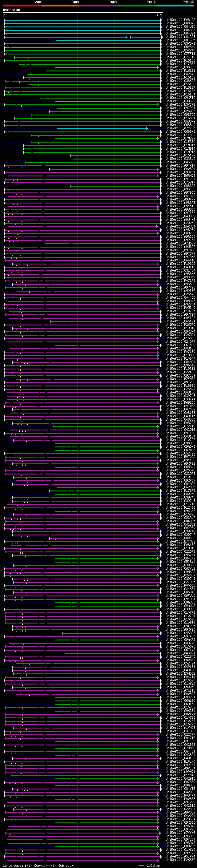Open hit UniRef100_Q84U92

[180, 30]
